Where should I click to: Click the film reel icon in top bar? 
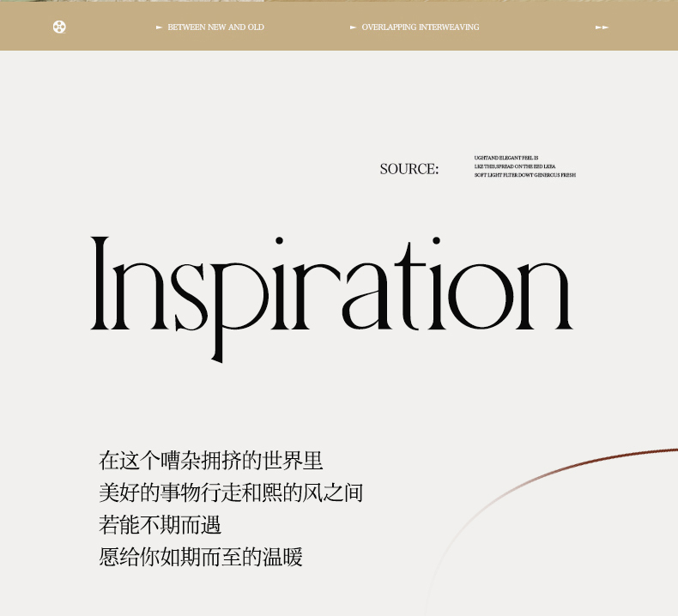click(59, 27)
